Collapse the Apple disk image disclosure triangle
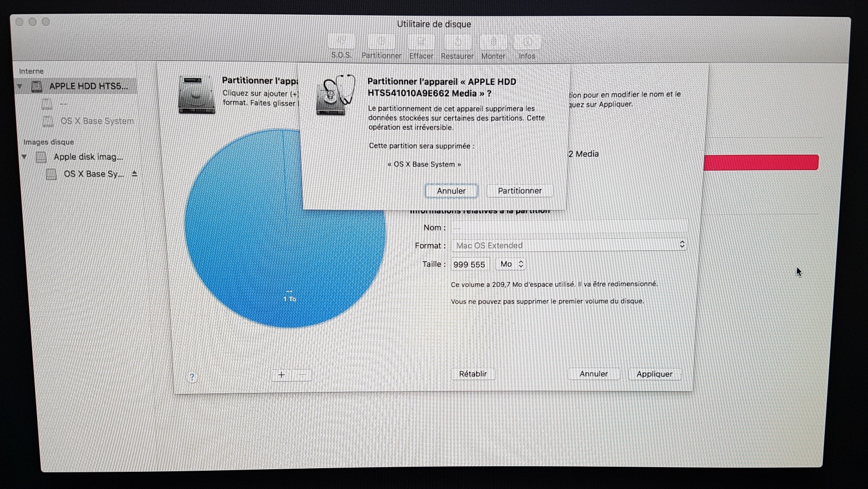This screenshot has height=489, width=868. coord(24,156)
